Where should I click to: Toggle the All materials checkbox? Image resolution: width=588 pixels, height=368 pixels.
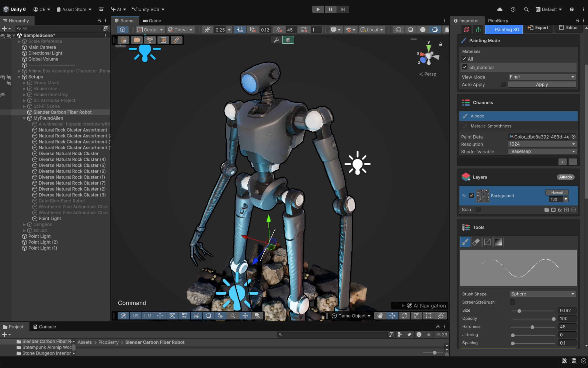(x=464, y=59)
